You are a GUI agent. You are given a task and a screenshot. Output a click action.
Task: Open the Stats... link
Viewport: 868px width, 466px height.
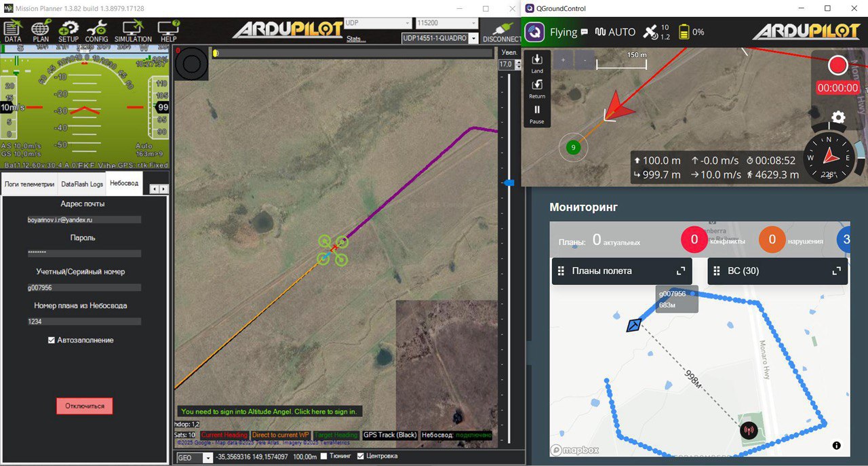(x=356, y=39)
